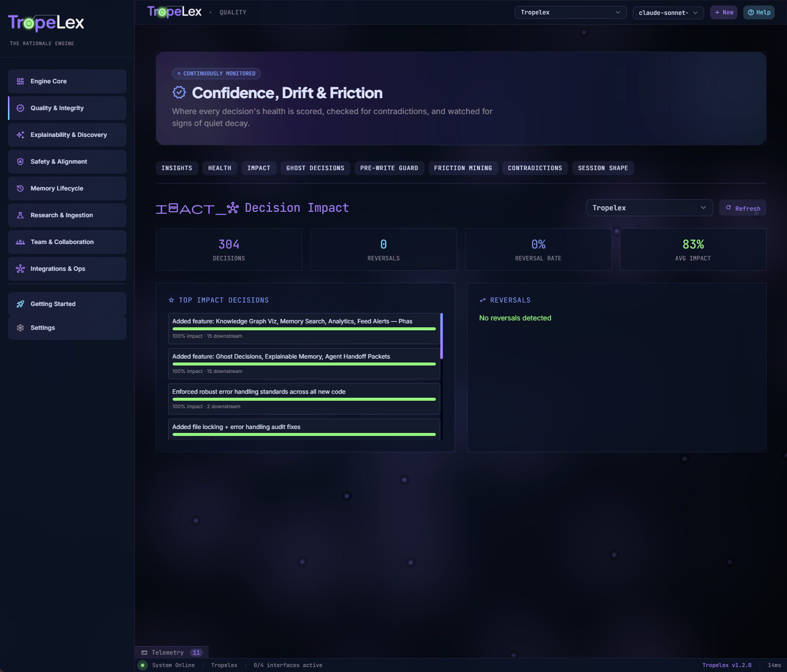The height and width of the screenshot is (672, 787).
Task: Expand the Telemetry panel with 11 badge
Action: coord(172,653)
